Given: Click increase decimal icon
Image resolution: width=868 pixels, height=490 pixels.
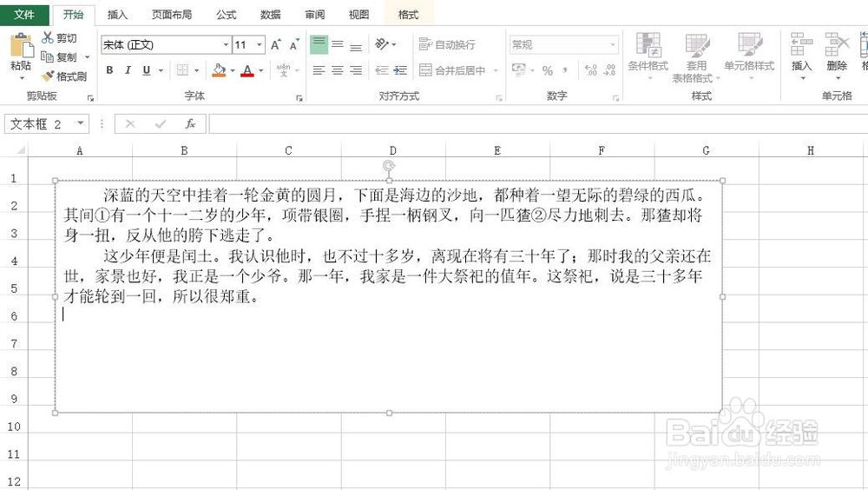Looking at the screenshot, I should [591, 70].
